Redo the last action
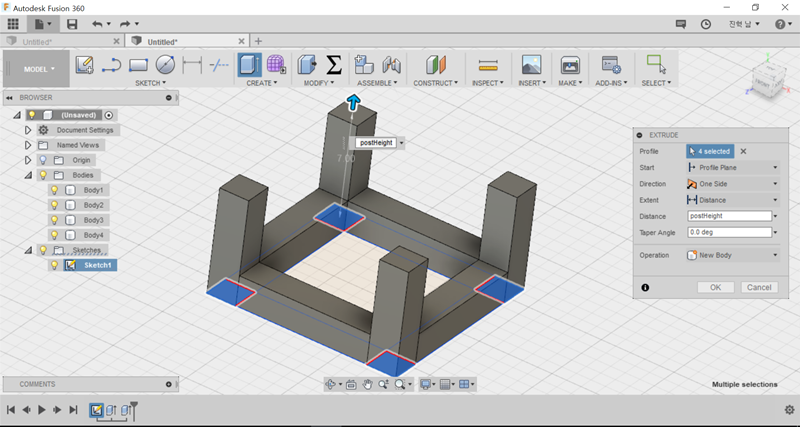The width and height of the screenshot is (800, 427). (x=125, y=23)
